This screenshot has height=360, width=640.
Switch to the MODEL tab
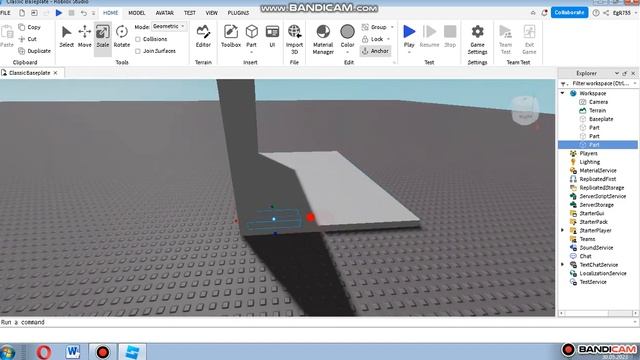[137, 13]
